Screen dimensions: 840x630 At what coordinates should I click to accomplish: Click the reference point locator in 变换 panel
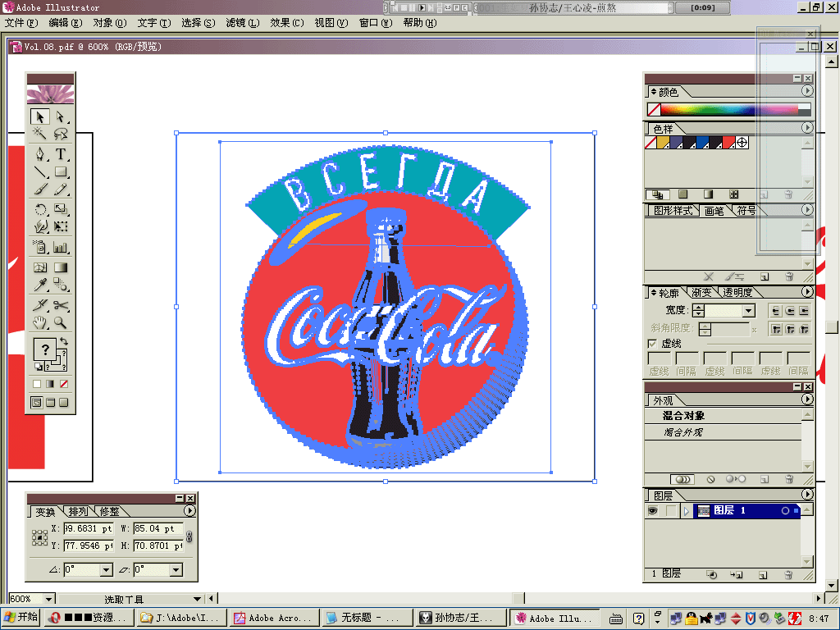tap(39, 537)
